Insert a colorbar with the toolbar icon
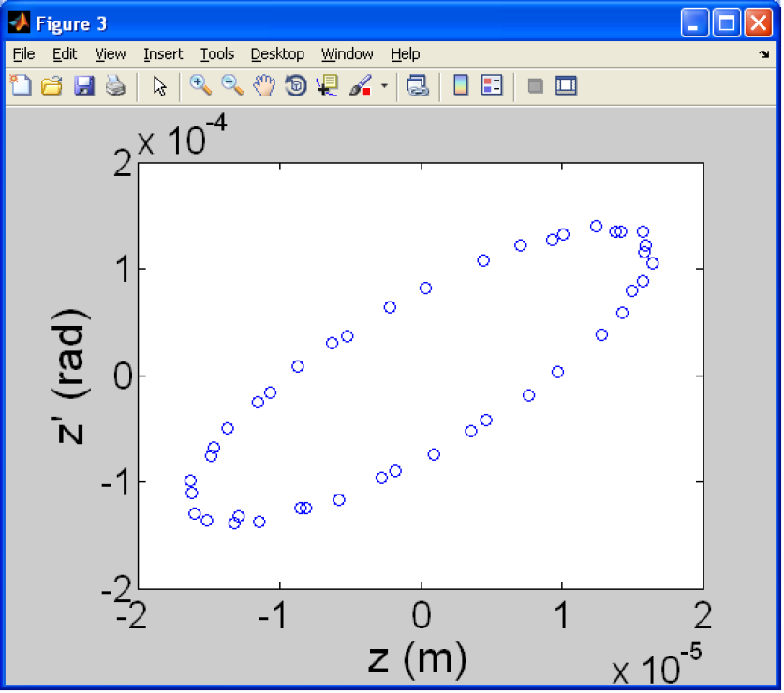 coord(461,85)
